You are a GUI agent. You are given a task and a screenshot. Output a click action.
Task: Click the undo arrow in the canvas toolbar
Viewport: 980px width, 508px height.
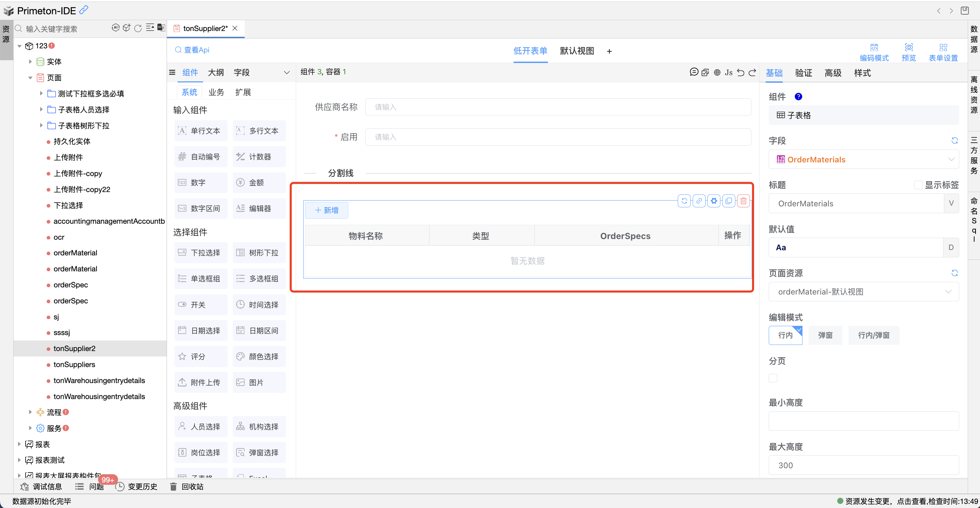click(x=740, y=72)
